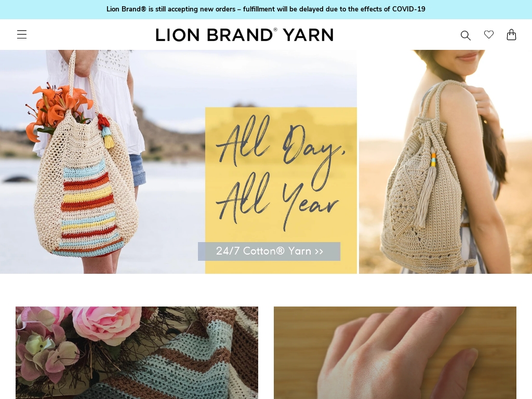Open the striped crochet blanket with roses image
532x399 pixels.
point(137,353)
